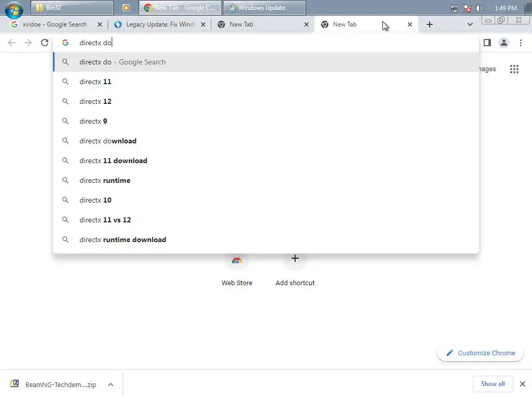Expand the tab search dropdown arrow
This screenshot has height=399, width=532.
tap(470, 24)
